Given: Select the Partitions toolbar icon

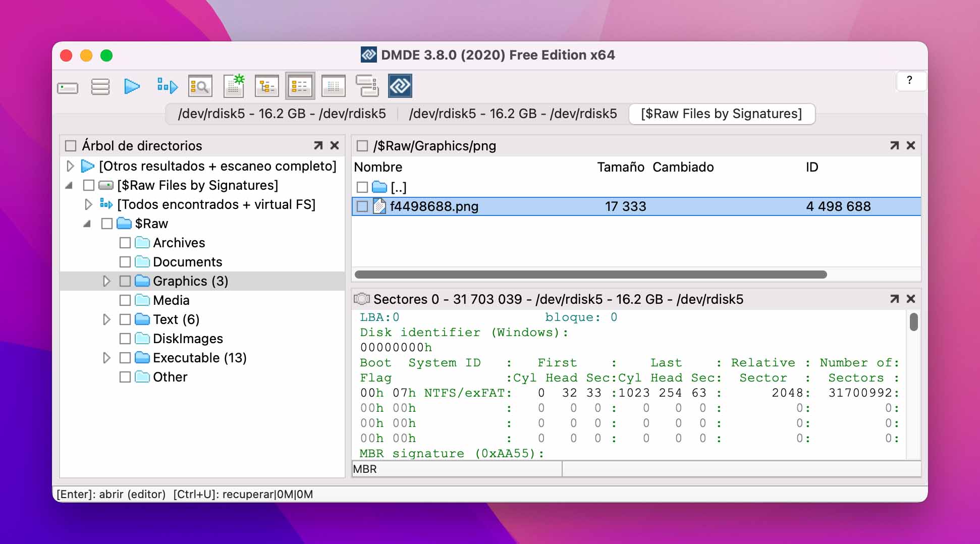Looking at the screenshot, I should click(100, 86).
